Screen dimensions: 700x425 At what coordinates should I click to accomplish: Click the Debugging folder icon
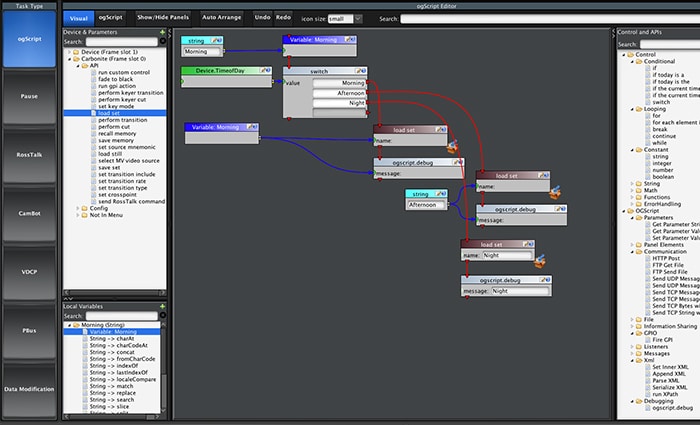pyautogui.click(x=639, y=401)
